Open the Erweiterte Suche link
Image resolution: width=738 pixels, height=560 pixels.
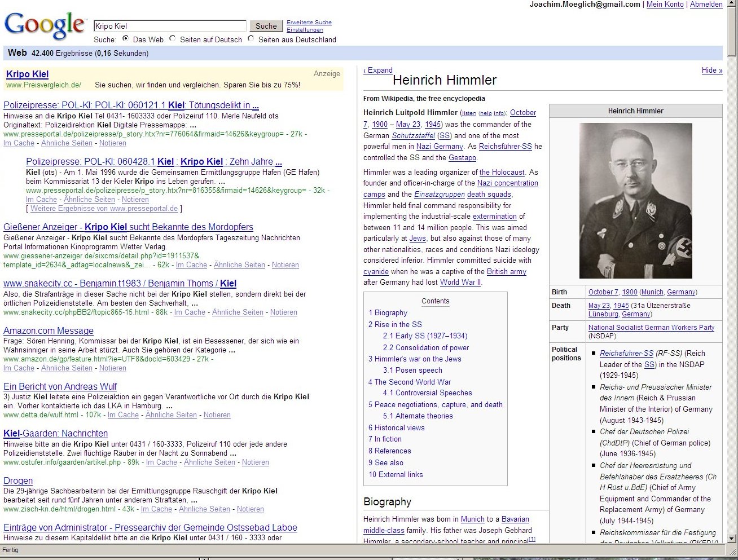(309, 23)
